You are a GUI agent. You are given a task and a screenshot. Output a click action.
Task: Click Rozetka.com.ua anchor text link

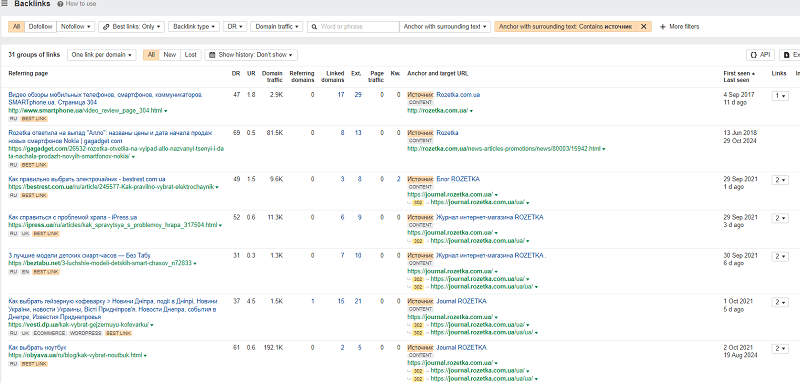click(458, 95)
